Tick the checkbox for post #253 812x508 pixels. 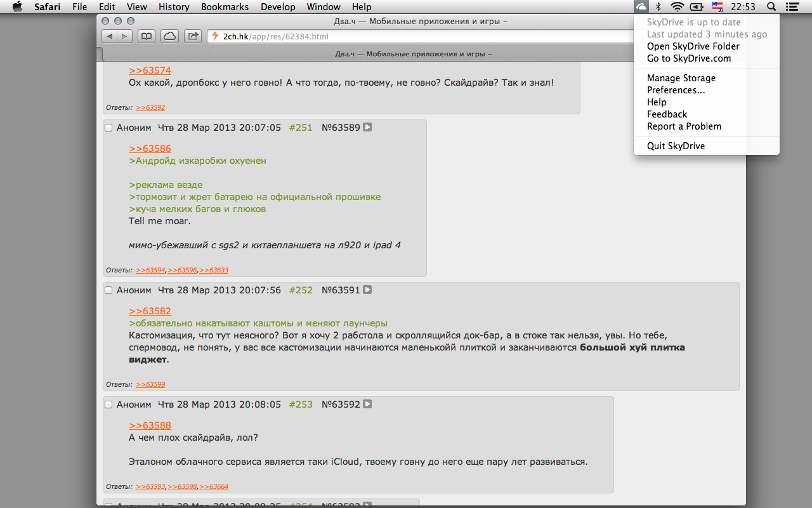tap(108, 404)
